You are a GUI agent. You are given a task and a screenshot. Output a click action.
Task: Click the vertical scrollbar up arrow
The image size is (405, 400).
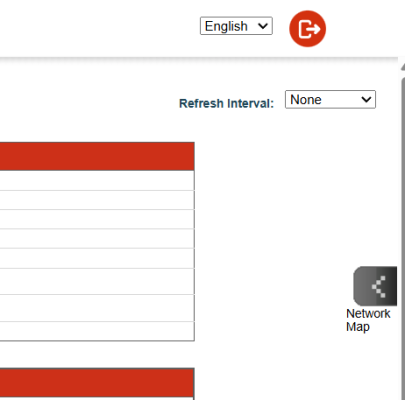pyautogui.click(x=402, y=66)
